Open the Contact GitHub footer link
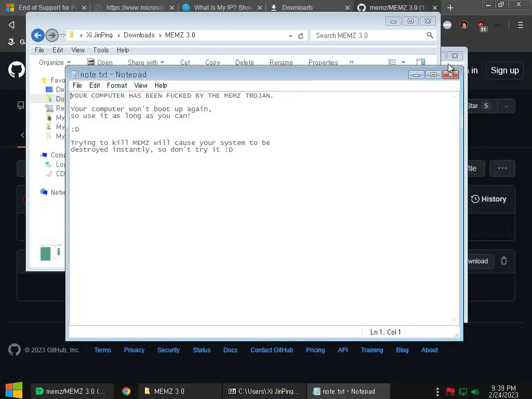 coord(272,350)
